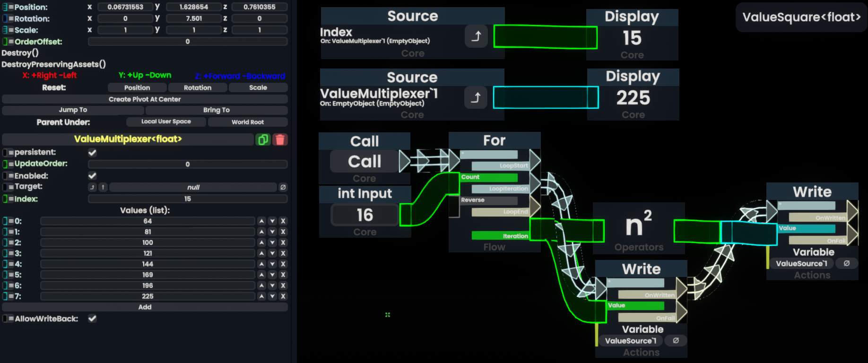Move list value 169 down
The image size is (868, 363).
(272, 275)
